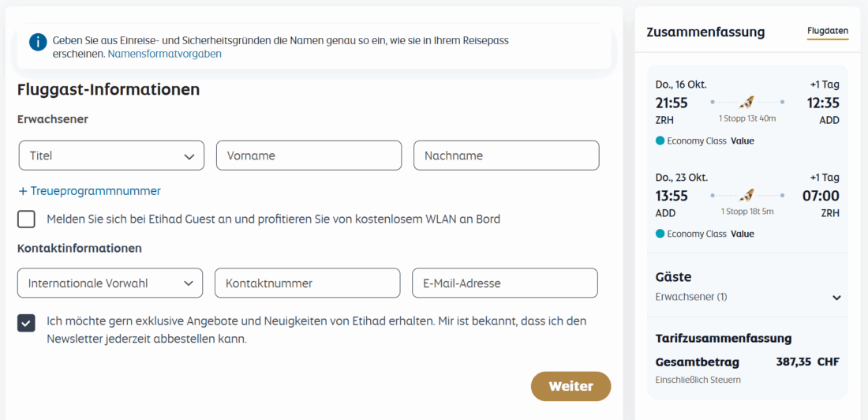This screenshot has height=420, width=868.
Task: Click into the Kontaktnummer field
Action: click(x=307, y=283)
